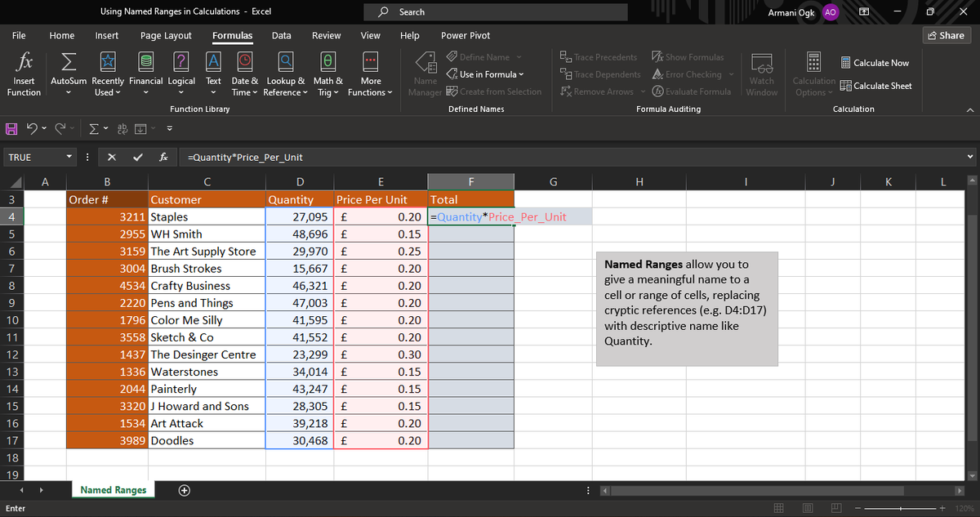Click Calculate Now
This screenshot has width=980, height=517.
[875, 63]
